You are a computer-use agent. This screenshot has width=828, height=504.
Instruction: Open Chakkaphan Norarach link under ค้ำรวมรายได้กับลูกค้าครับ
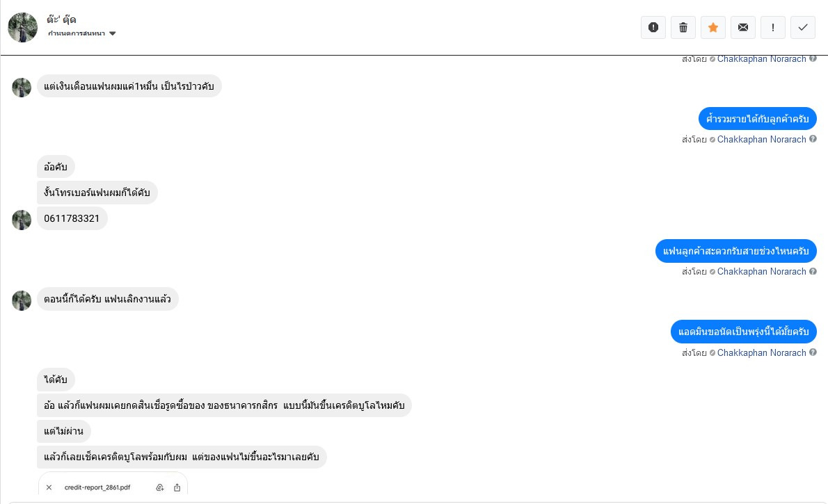pyautogui.click(x=761, y=139)
